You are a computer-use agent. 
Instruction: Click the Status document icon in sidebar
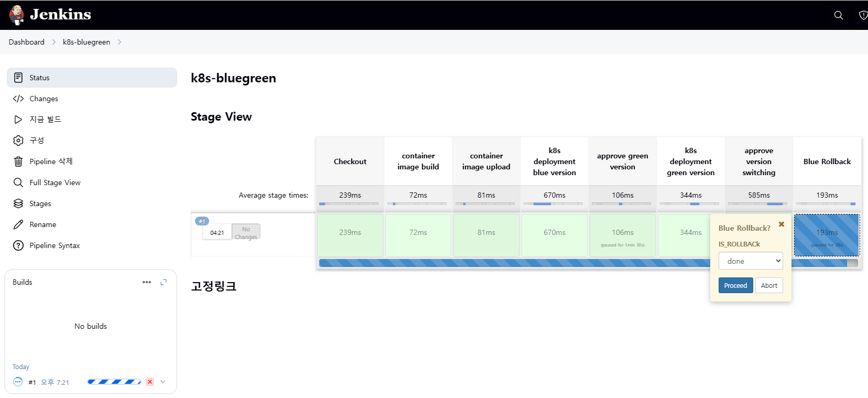[x=18, y=78]
